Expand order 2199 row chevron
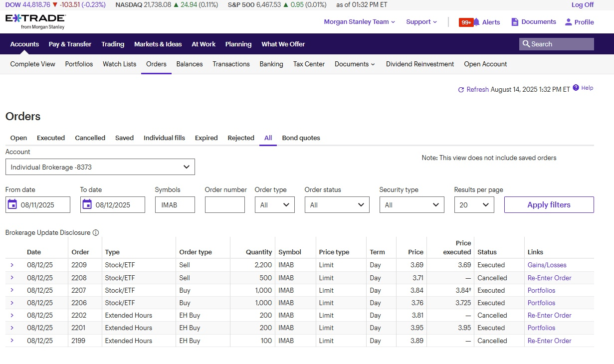Viewport: 614px width, 364px height. 12,341
